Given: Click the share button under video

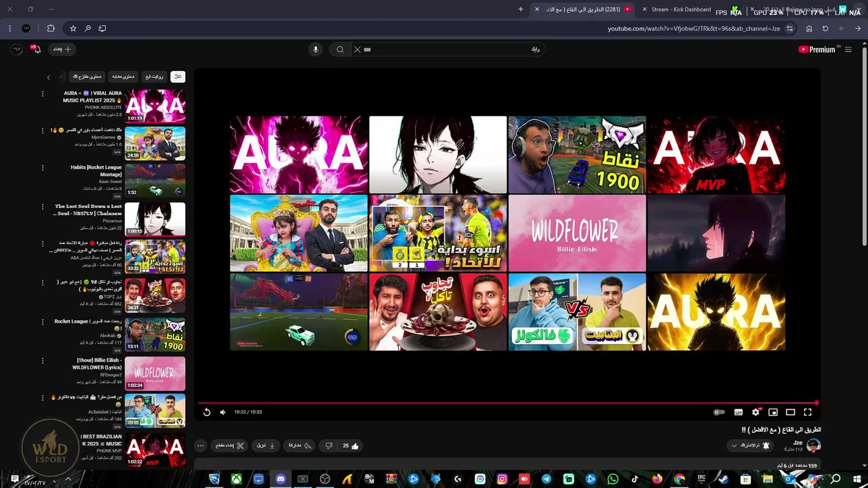Looking at the screenshot, I should [x=300, y=446].
